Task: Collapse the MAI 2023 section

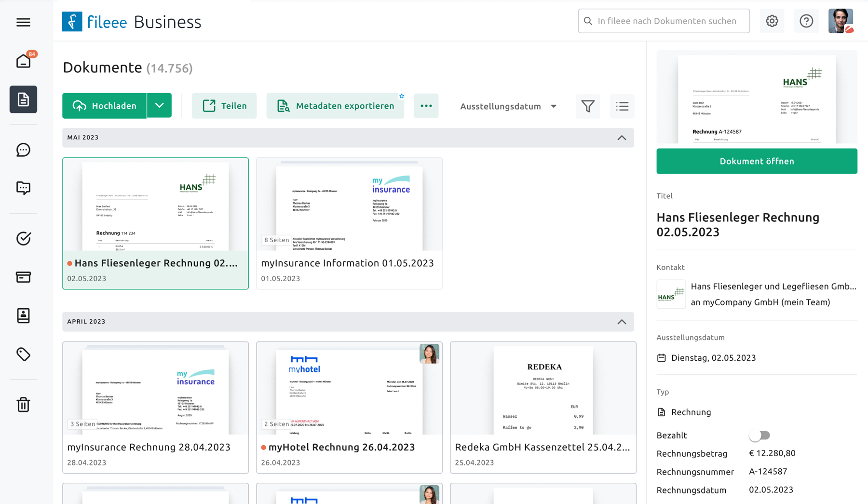Action: [622, 138]
